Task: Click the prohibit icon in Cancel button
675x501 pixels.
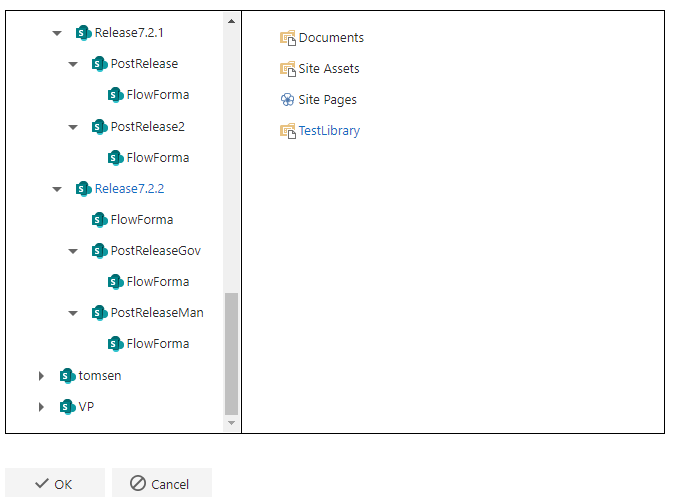Action: pos(138,483)
